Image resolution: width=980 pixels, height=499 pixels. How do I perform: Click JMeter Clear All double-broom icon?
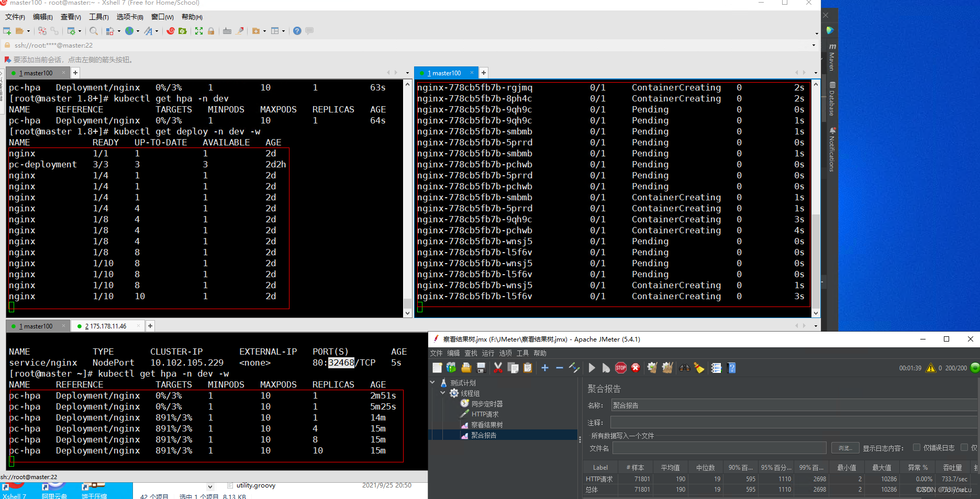[x=667, y=368]
